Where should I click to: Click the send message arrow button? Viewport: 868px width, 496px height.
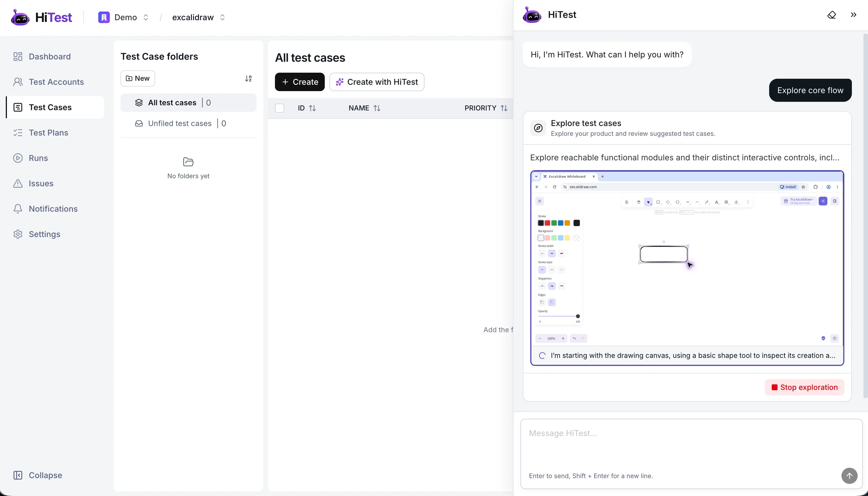(x=849, y=476)
